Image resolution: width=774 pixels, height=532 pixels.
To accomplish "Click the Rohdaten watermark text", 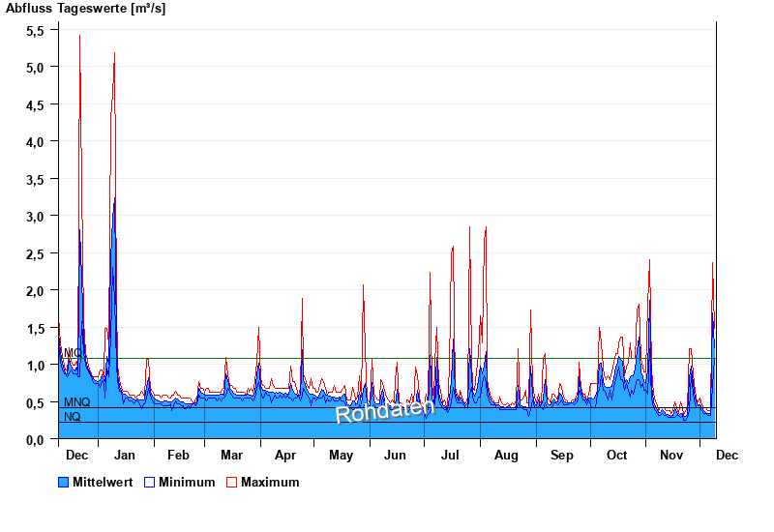I will [385, 409].
